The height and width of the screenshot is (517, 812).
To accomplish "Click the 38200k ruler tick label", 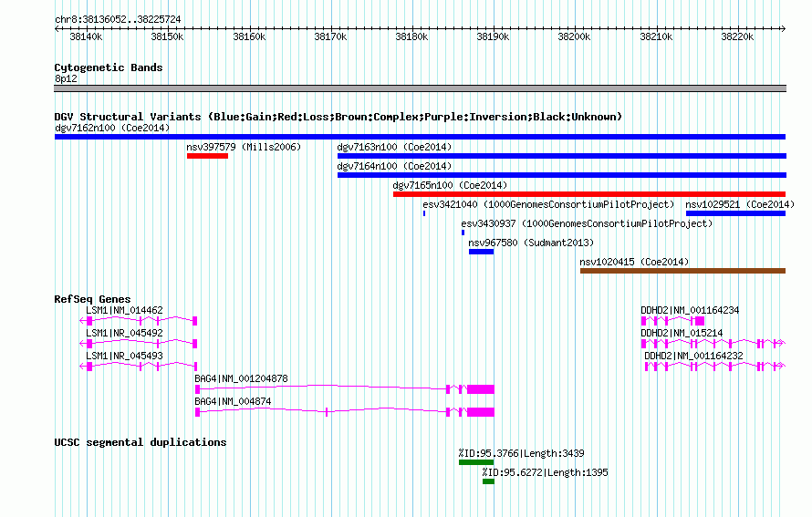I will 574,36.
